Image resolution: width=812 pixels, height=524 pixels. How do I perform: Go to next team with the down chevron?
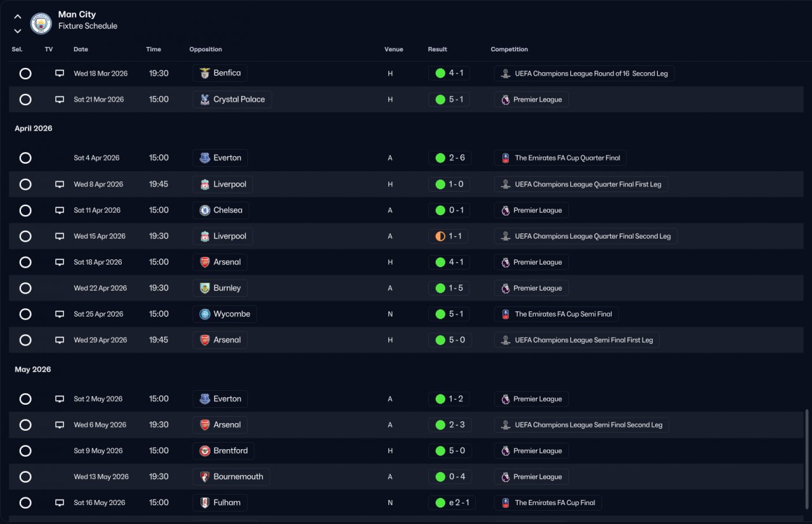(18, 30)
